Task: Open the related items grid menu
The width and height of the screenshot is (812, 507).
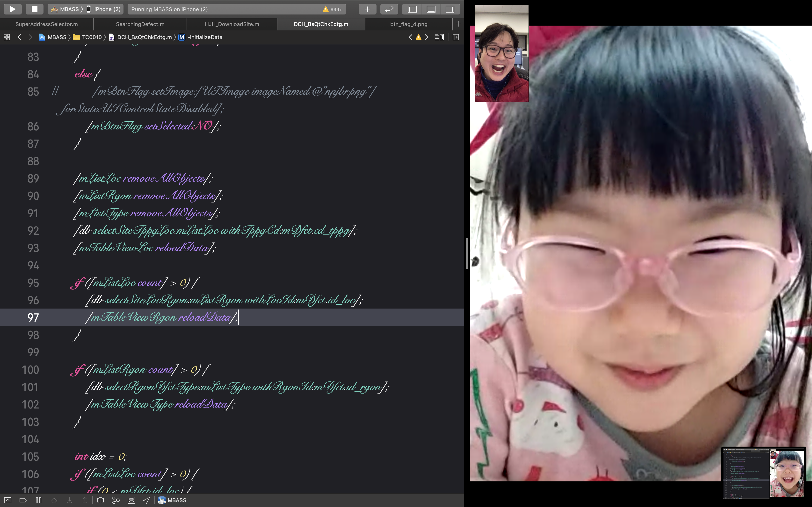Action: click(7, 37)
